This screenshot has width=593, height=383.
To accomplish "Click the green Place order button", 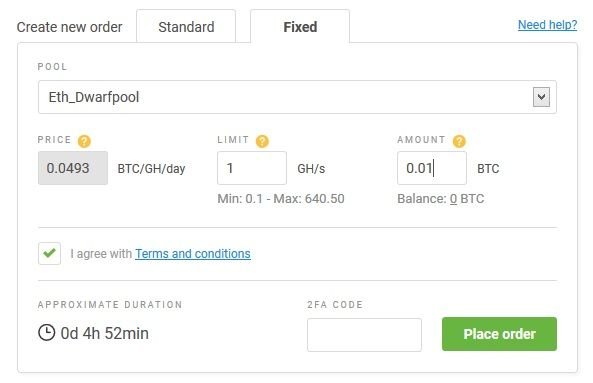I will (499, 334).
